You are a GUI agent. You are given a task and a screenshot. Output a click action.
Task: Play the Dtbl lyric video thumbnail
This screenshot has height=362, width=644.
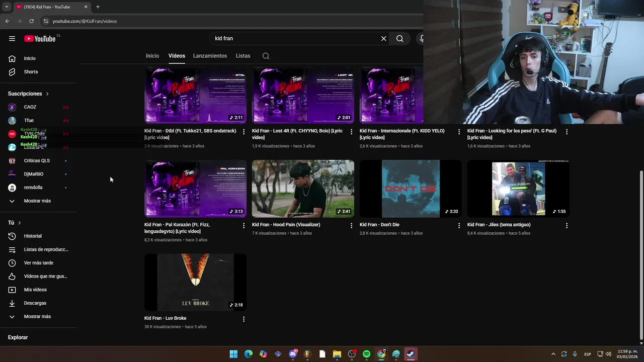tap(195, 96)
